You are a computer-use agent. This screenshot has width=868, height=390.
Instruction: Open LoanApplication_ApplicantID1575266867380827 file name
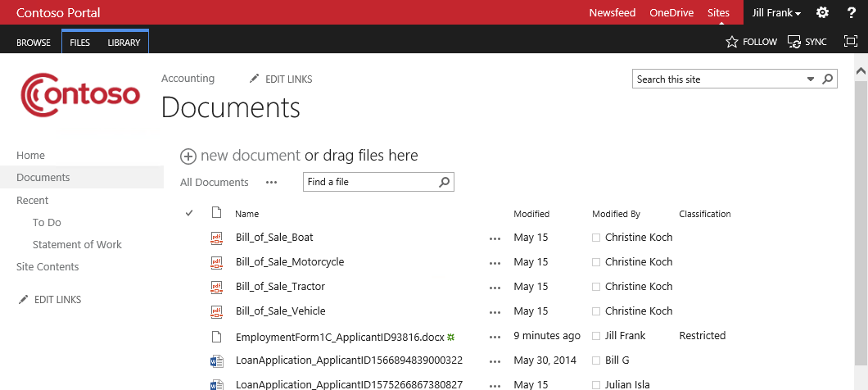350,384
